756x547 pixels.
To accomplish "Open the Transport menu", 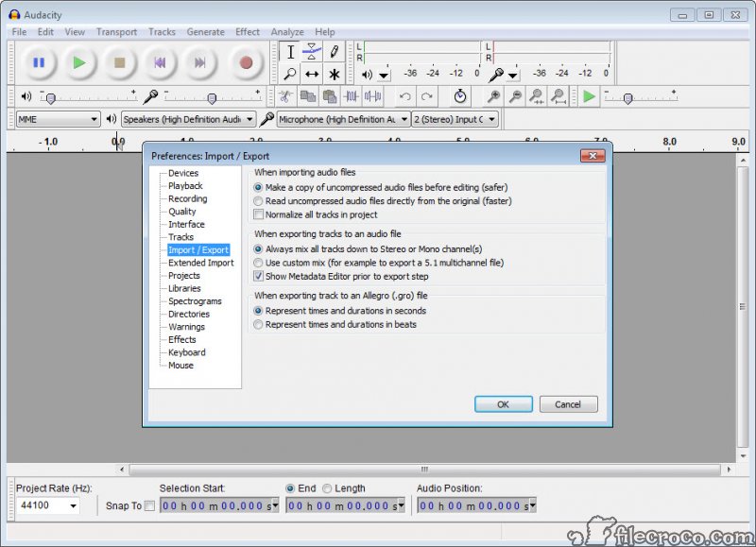I will tap(116, 32).
